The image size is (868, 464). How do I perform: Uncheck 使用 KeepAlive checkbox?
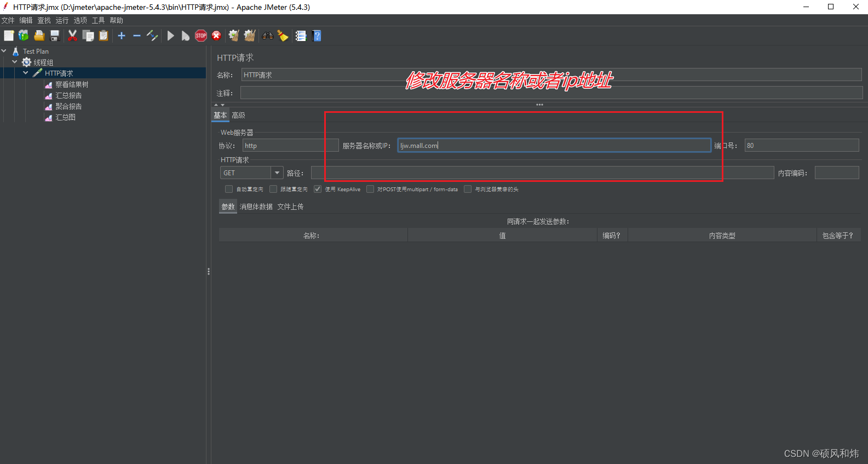click(x=318, y=189)
